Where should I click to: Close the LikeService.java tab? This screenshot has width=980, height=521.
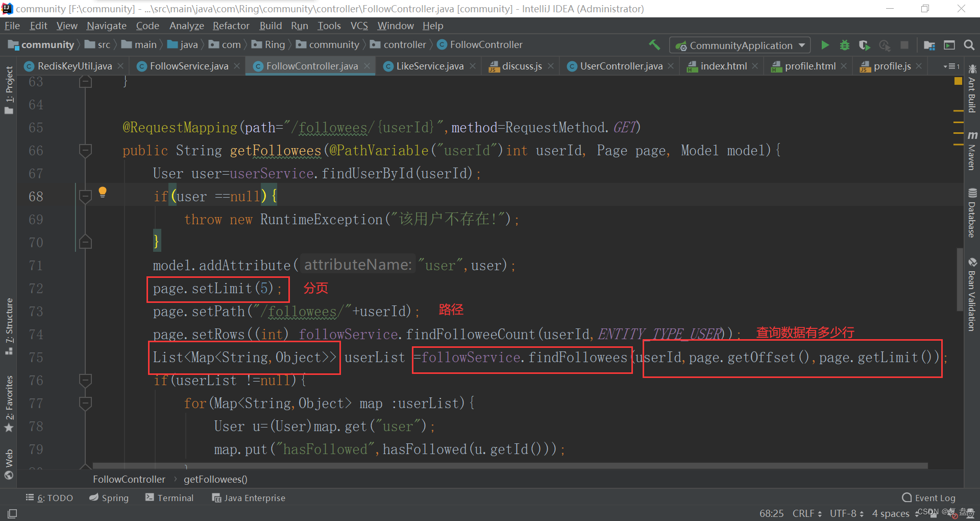point(473,66)
